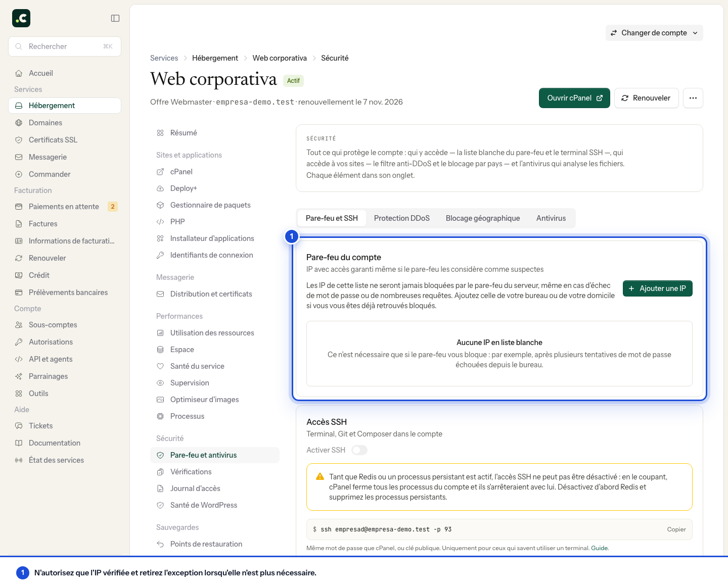The image size is (728, 588).
Task: Follow the Guide link under SSH command
Action: coord(600,548)
